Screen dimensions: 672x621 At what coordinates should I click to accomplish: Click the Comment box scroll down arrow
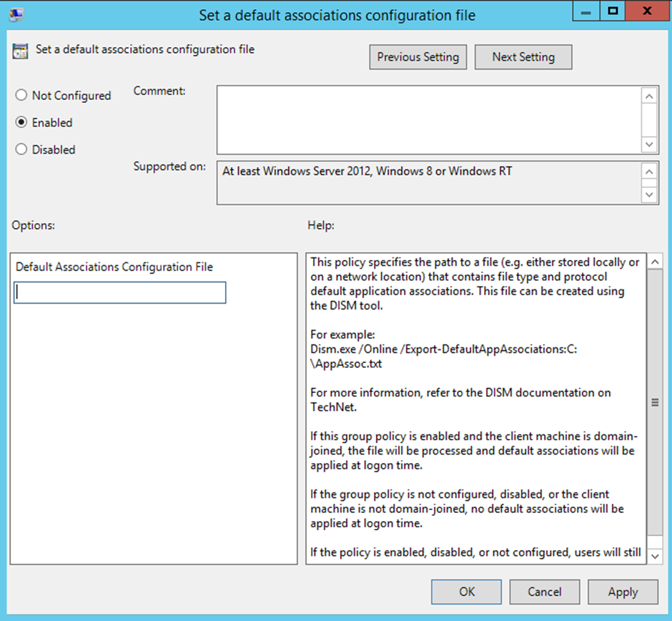649,144
